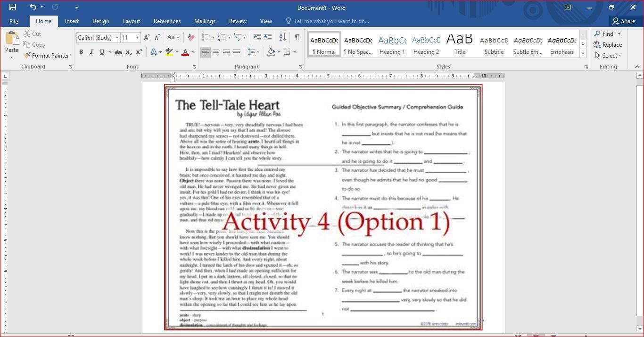
Task: Open the font color dropdown arrow
Action: (193, 52)
